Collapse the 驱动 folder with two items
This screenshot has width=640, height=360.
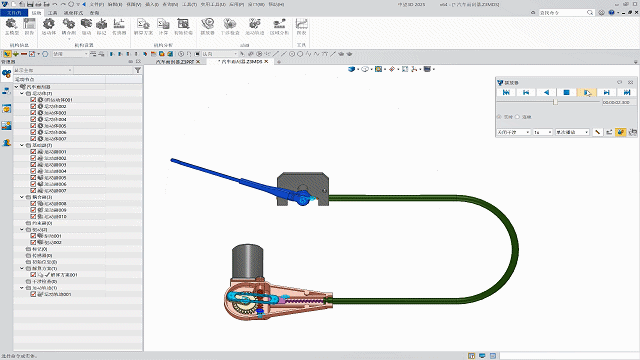pos(22,229)
